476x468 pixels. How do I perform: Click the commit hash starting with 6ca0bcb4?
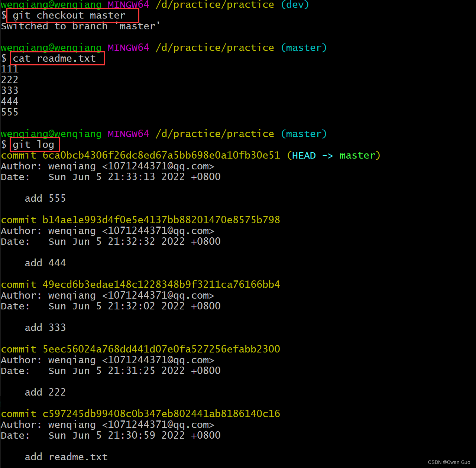tap(161, 156)
